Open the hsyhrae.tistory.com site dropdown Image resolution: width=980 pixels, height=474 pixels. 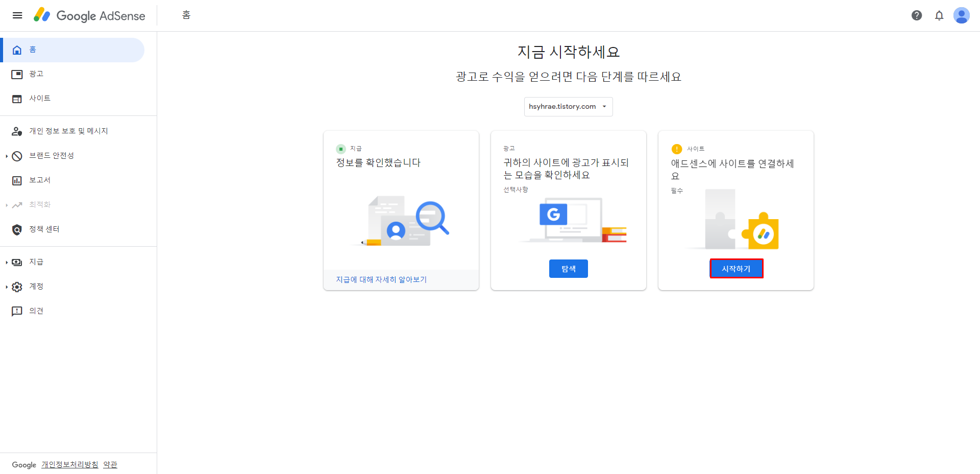pyautogui.click(x=568, y=107)
